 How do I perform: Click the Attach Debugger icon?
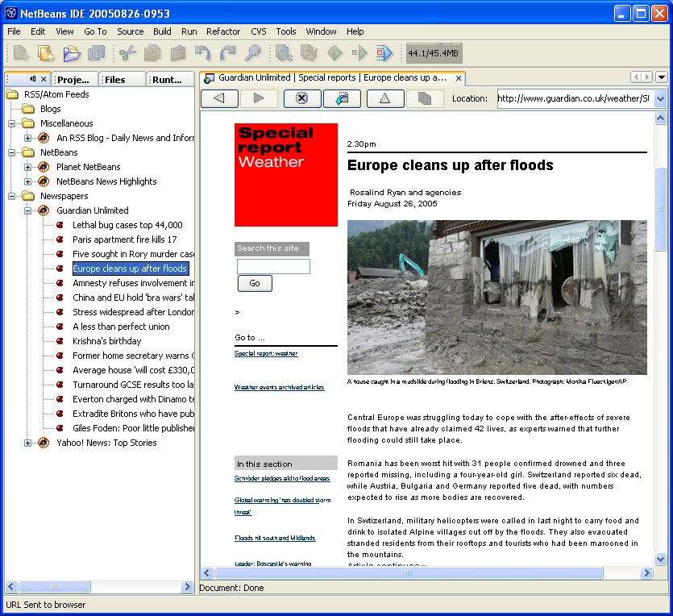point(384,53)
